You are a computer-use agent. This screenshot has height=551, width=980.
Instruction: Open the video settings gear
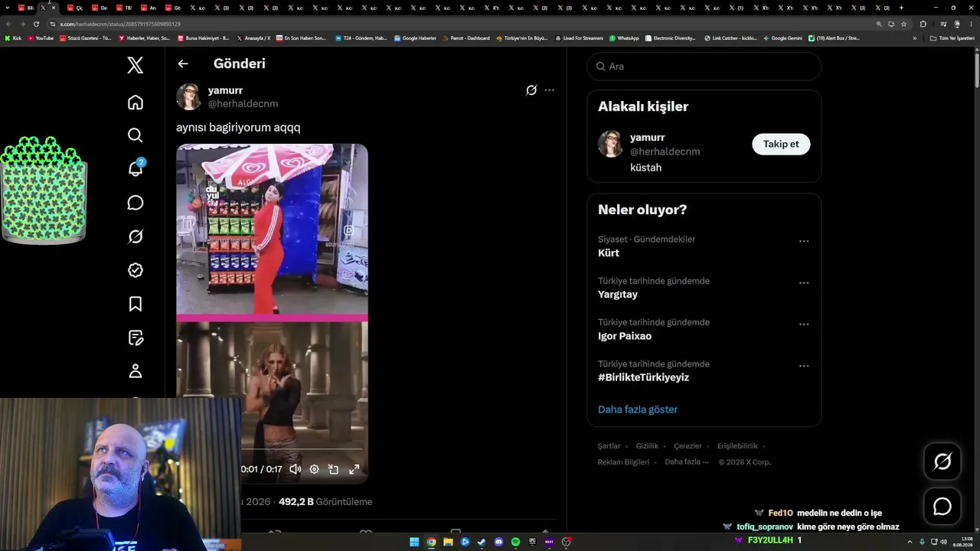(314, 469)
